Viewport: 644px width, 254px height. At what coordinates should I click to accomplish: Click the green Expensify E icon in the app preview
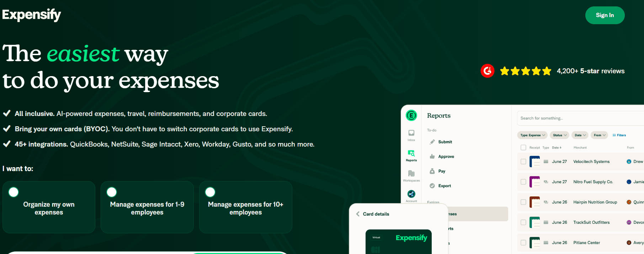pos(411,115)
